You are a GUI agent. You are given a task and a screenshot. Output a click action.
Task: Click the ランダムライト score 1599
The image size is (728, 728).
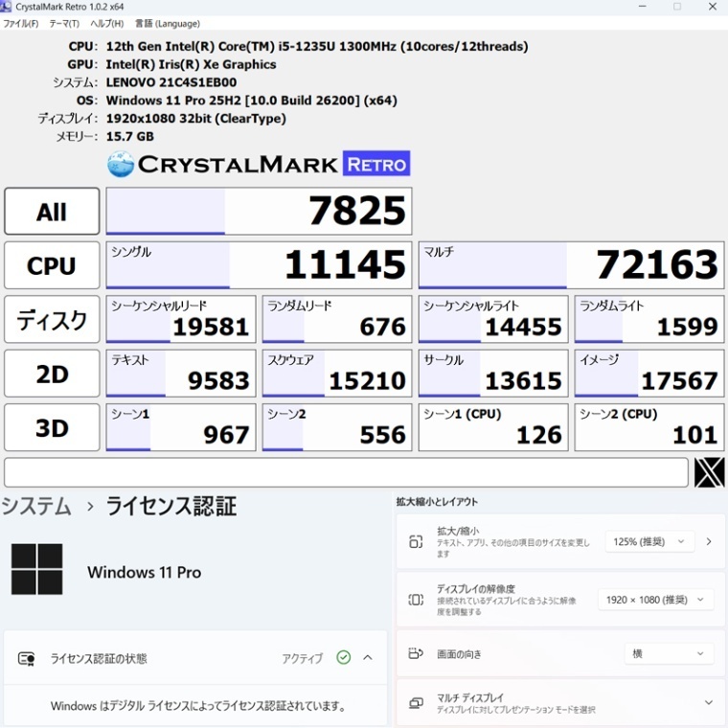(649, 319)
